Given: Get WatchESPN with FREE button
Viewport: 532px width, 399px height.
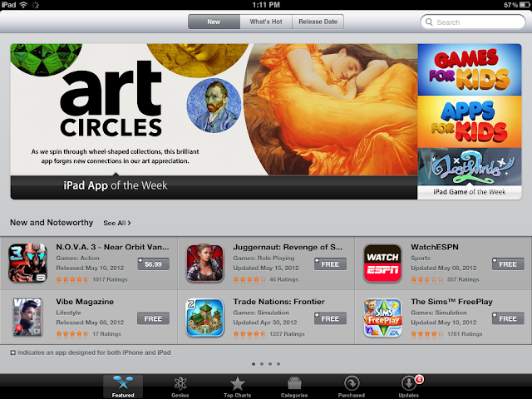Looking at the screenshot, I should pos(508,264).
